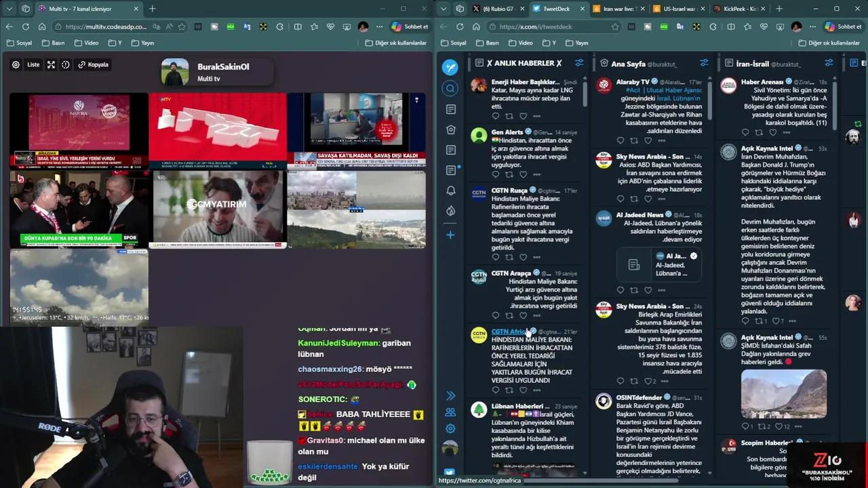Image resolution: width=868 pixels, height=488 pixels.
Task: Reload the page in left browser window
Action: tap(25, 26)
